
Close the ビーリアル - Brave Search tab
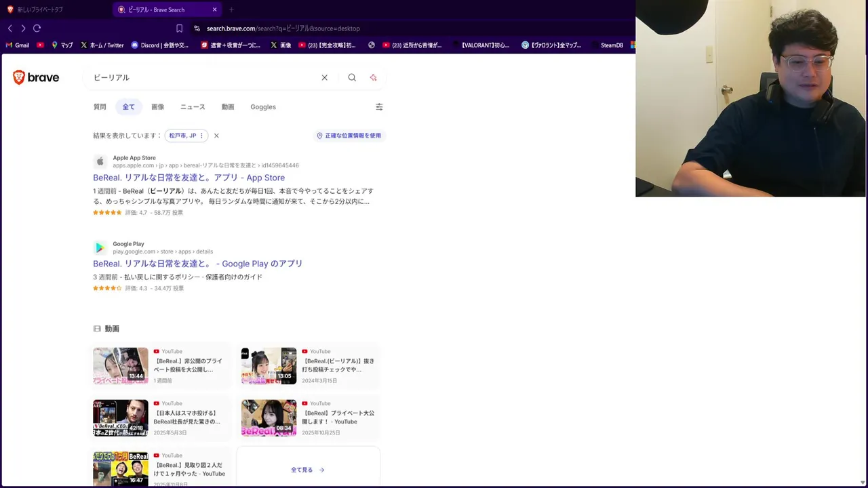[x=215, y=9]
